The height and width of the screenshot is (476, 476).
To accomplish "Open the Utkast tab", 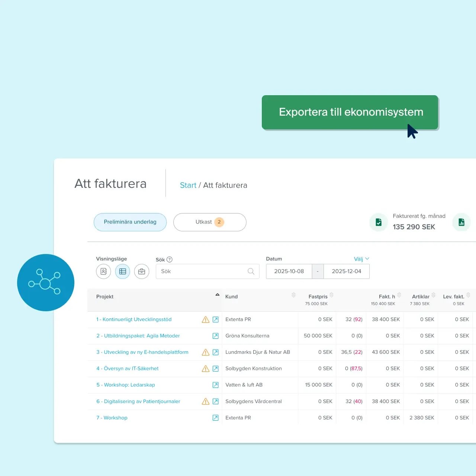I will tap(210, 222).
